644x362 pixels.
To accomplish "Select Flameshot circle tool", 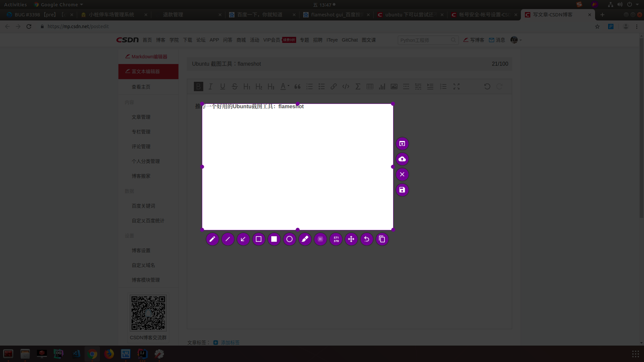I will tap(289, 239).
